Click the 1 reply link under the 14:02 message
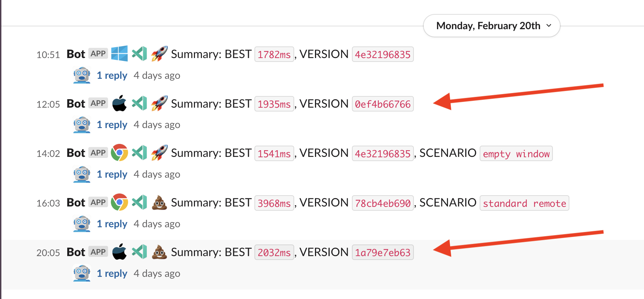Screen dimensions: 644x299 point(112,174)
